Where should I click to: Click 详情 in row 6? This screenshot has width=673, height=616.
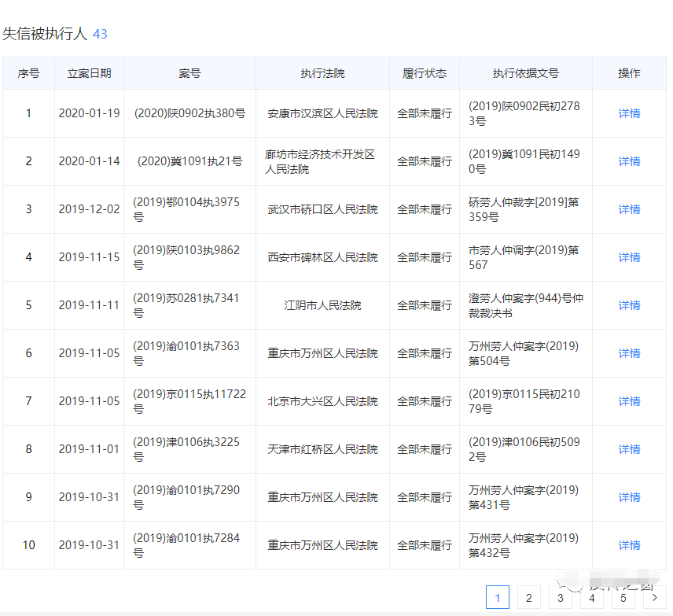pos(629,353)
